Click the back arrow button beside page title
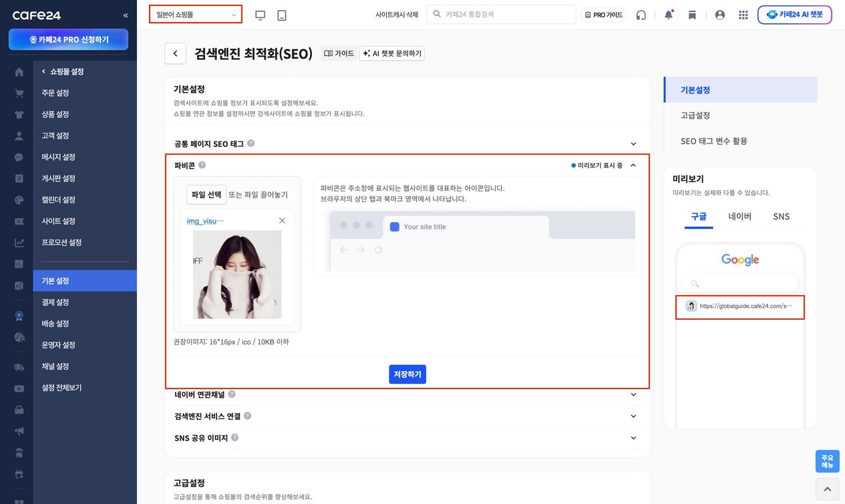 [175, 53]
